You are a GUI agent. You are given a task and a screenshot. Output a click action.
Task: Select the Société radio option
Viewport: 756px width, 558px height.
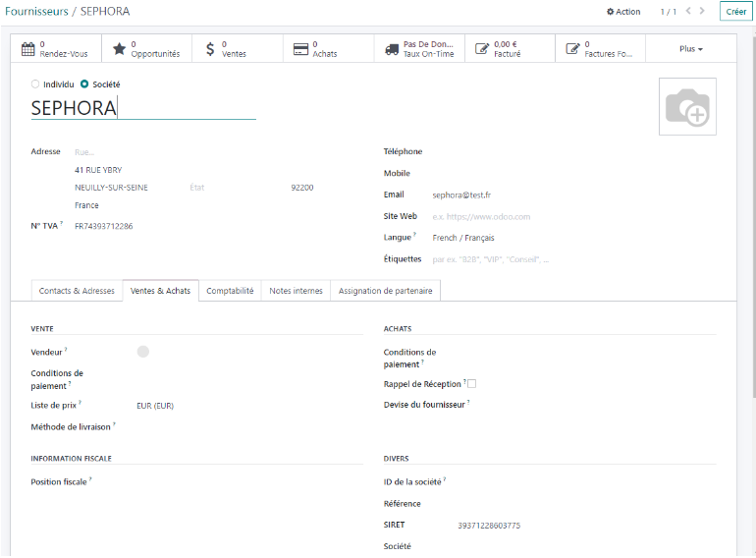(84, 84)
